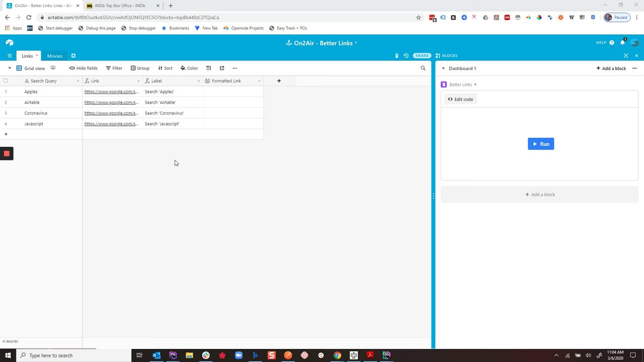
Task: Add a new field column
Action: [279, 81]
